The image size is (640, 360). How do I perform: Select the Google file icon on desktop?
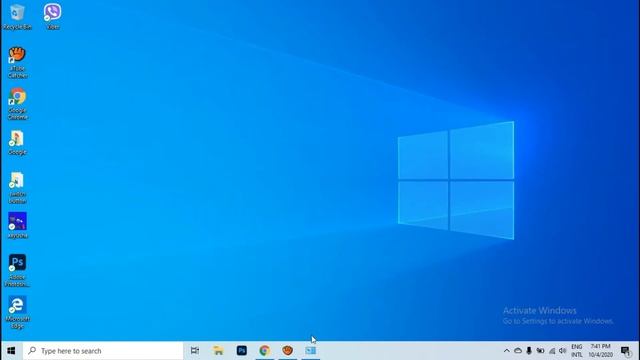(17, 143)
